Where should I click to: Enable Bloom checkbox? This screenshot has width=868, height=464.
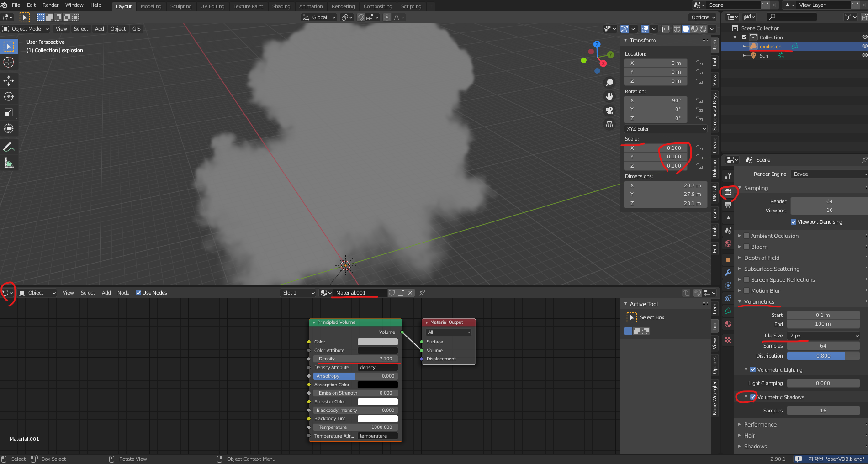coord(746,247)
